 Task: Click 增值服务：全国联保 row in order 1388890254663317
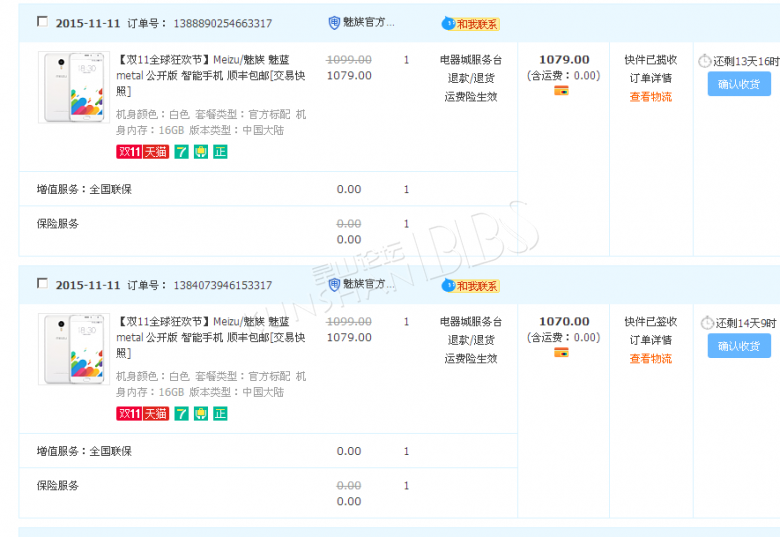coord(268,189)
